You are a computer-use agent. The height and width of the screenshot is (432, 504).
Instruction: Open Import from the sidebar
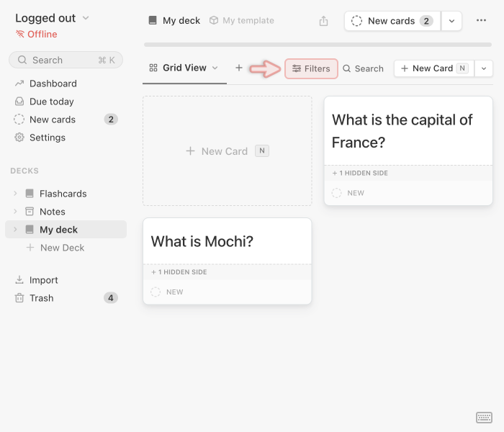click(43, 280)
